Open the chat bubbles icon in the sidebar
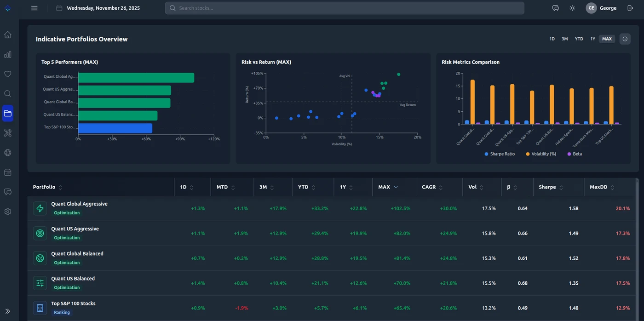The image size is (644, 321). point(8,192)
